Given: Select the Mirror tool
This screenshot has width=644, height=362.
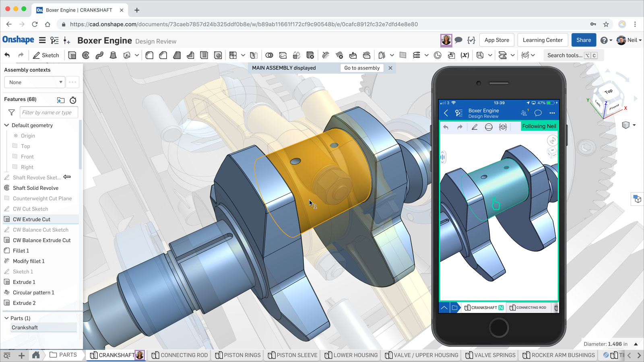Looking at the screenshot, I should 254,55.
